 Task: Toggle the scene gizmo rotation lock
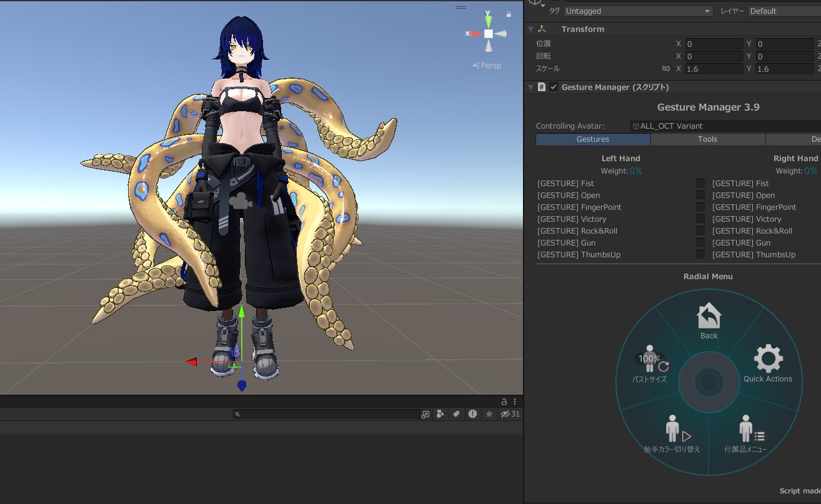(509, 14)
